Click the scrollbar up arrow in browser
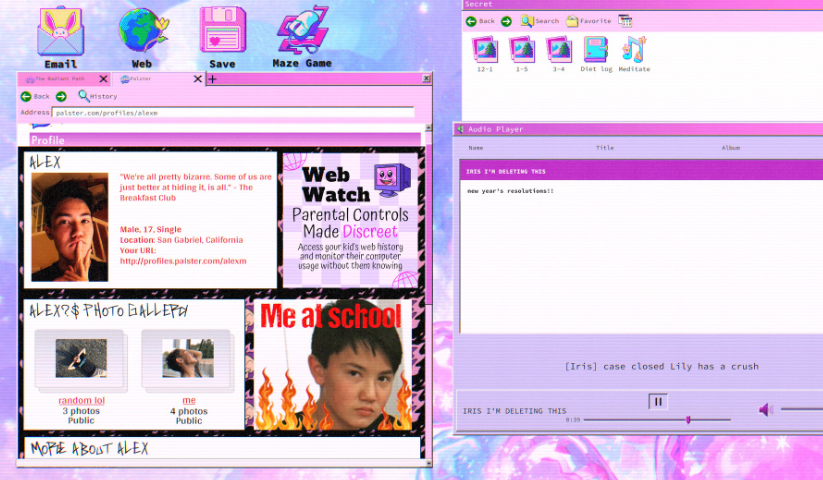This screenshot has height=480, width=823. coord(428,127)
